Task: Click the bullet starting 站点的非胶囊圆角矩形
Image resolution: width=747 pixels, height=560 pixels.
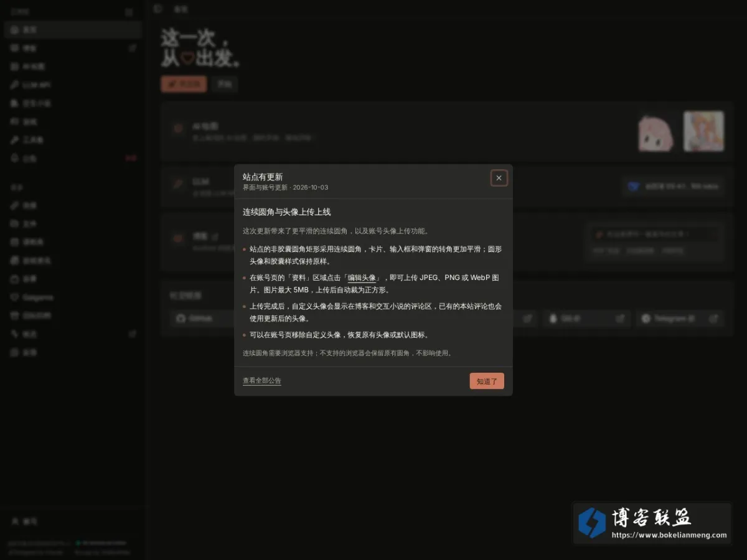Action: [x=375, y=255]
